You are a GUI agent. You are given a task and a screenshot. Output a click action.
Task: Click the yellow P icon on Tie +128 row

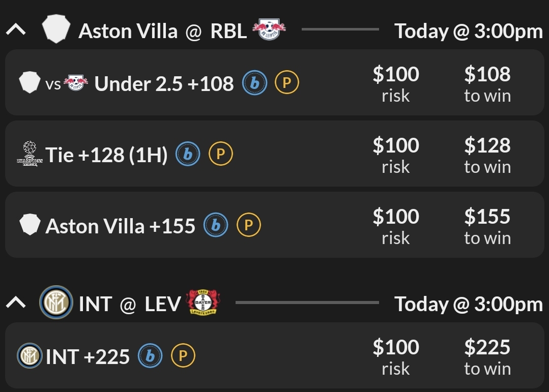[x=220, y=154]
